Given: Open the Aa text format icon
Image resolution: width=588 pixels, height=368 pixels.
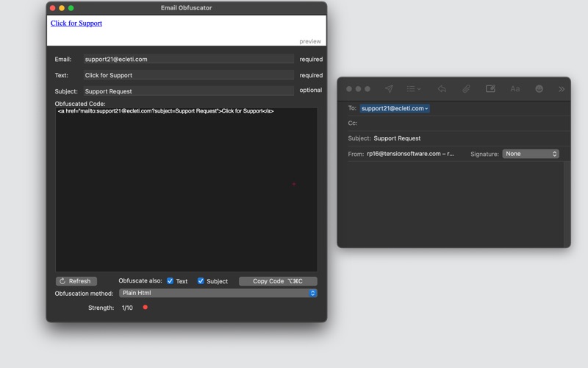Looking at the screenshot, I should (514, 89).
